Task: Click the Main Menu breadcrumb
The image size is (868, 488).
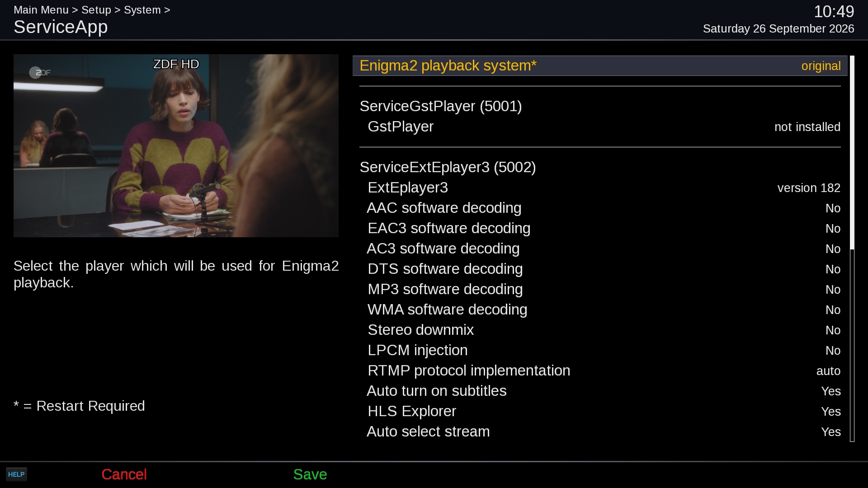Action: click(41, 10)
